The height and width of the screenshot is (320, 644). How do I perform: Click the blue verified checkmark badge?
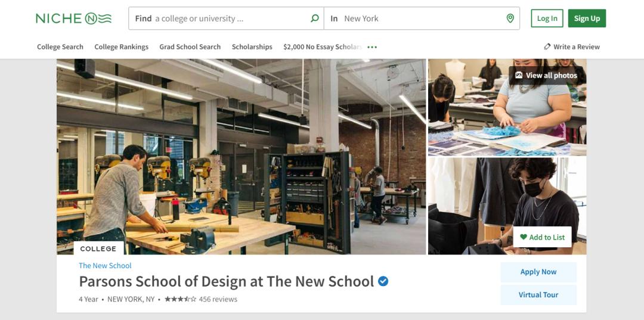383,281
